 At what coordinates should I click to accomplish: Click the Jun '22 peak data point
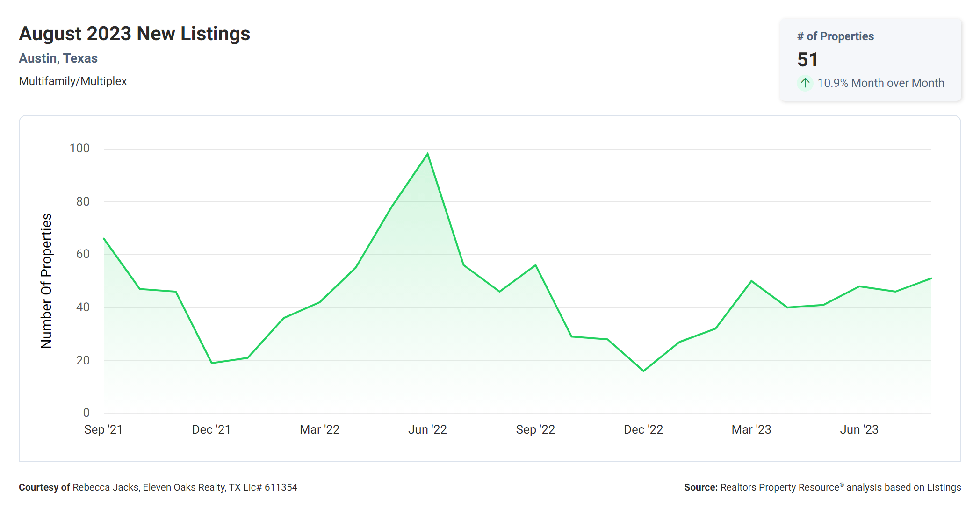(x=427, y=154)
